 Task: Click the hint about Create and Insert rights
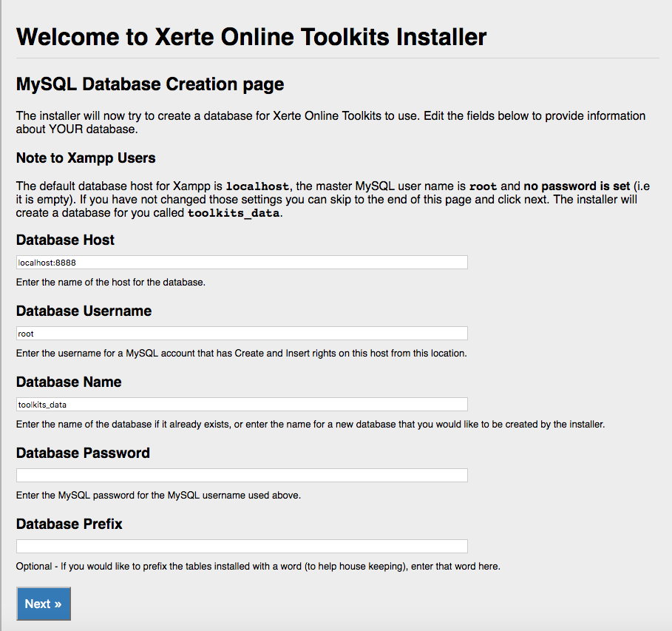pyautogui.click(x=241, y=354)
